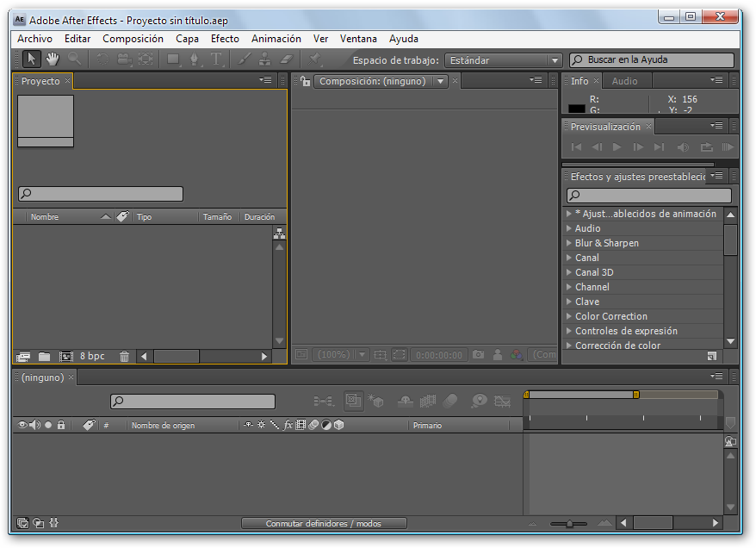Open the Composición menu
Image resolution: width=756 pixels, height=548 pixels.
[x=133, y=39]
